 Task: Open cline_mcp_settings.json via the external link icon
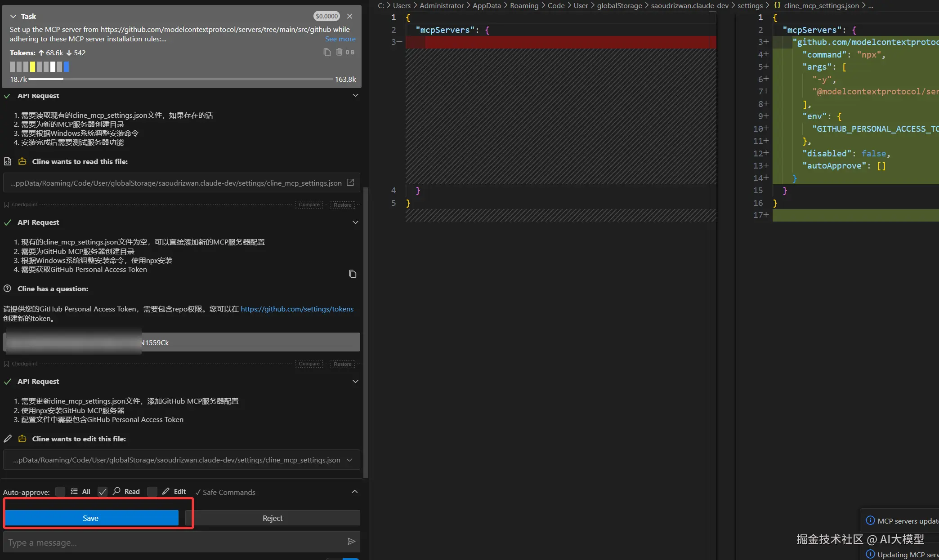pyautogui.click(x=350, y=182)
